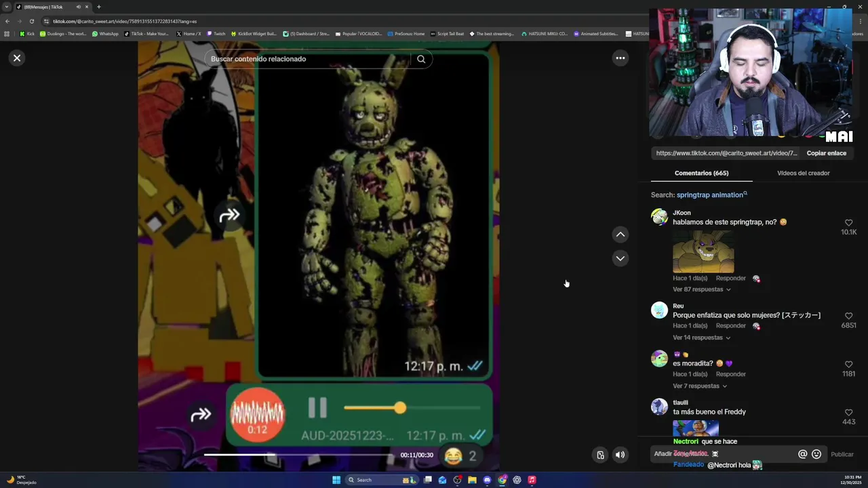Screen dimensions: 868x488
Task: Like JKoon's comment heart icon
Action: click(848, 222)
